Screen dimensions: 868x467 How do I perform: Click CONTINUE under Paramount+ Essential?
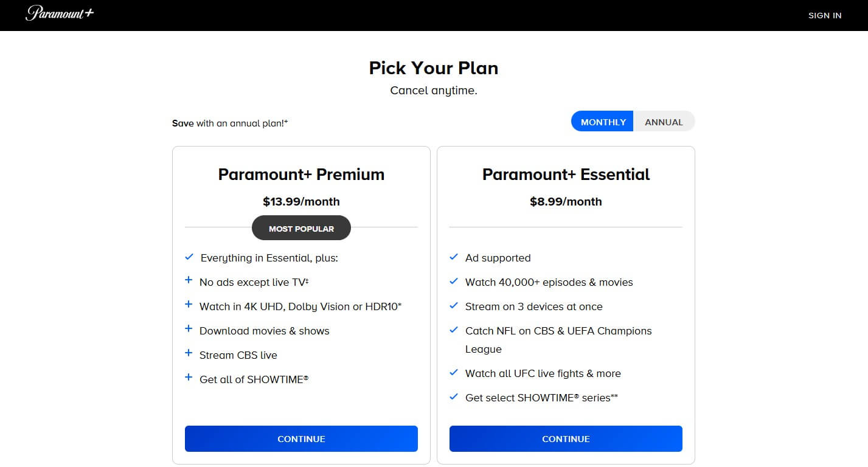point(566,438)
